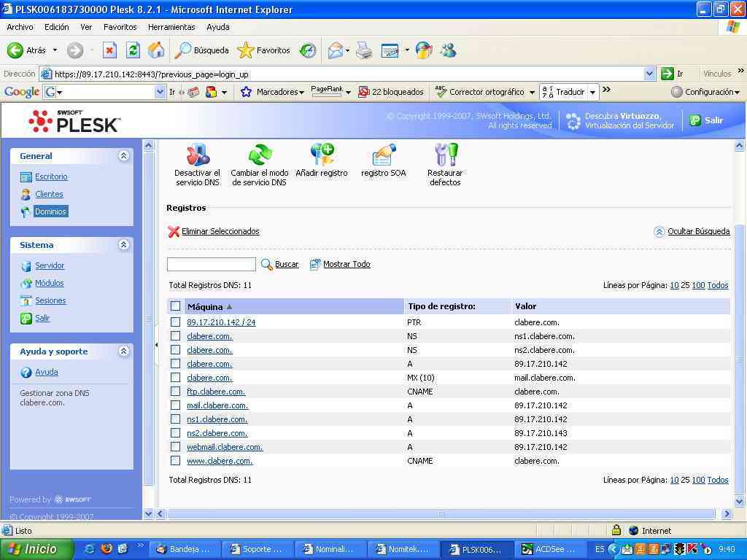Open the Google toolbar search dropdown

[160, 92]
